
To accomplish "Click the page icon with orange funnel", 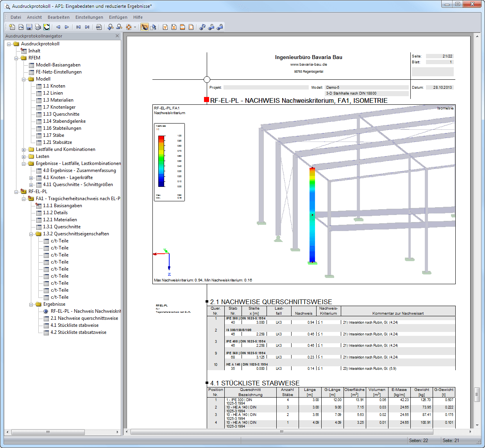I will (x=165, y=27).
